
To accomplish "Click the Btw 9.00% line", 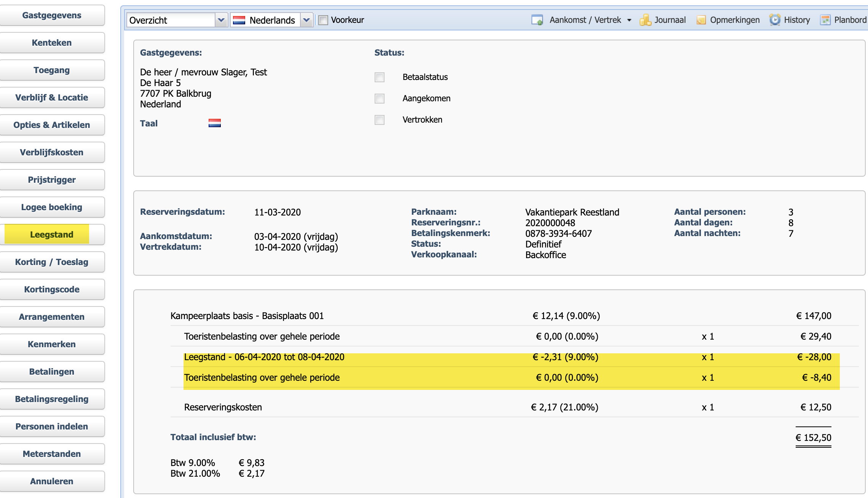I will [x=217, y=463].
